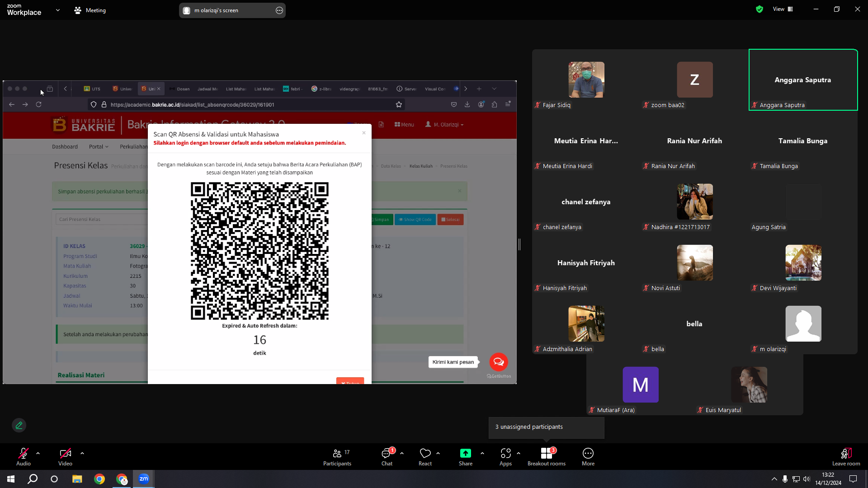Expand the M. Olarizqi user dropdown
This screenshot has height=488, width=868.
point(444,125)
